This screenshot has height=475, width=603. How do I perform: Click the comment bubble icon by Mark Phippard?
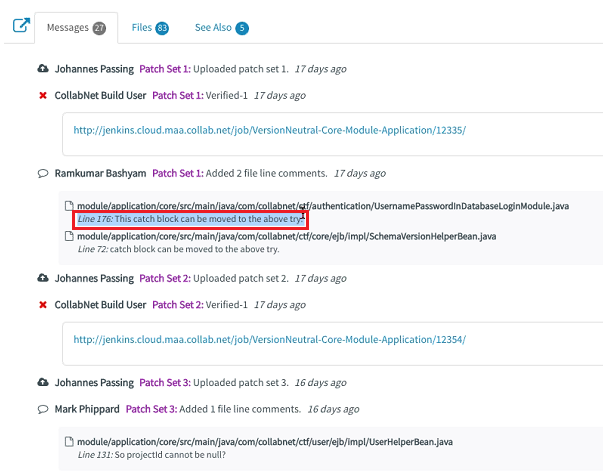[43, 409]
